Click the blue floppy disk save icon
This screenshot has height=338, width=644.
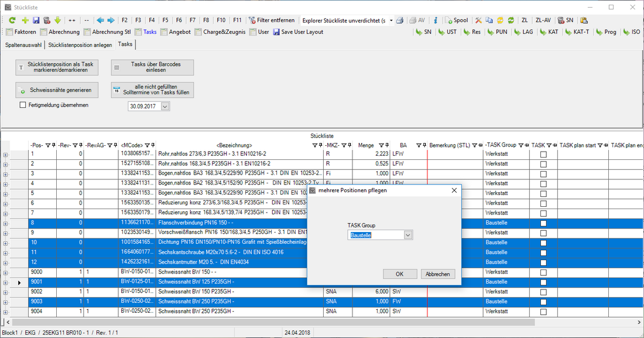36,20
